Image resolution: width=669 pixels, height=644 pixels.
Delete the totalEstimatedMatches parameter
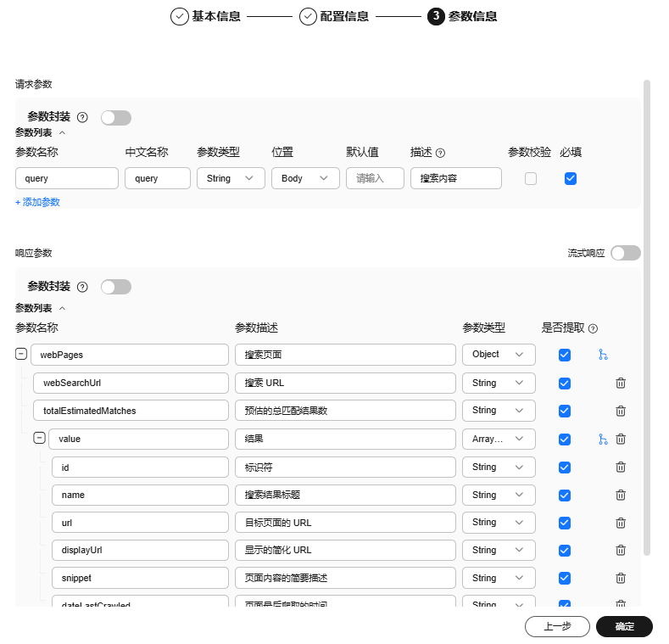click(x=621, y=411)
